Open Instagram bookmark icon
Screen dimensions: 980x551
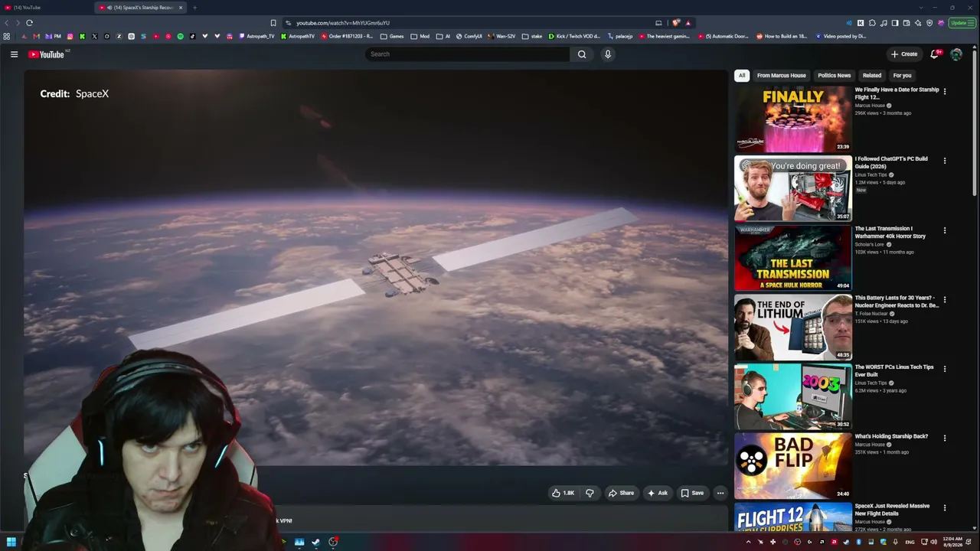tap(70, 36)
